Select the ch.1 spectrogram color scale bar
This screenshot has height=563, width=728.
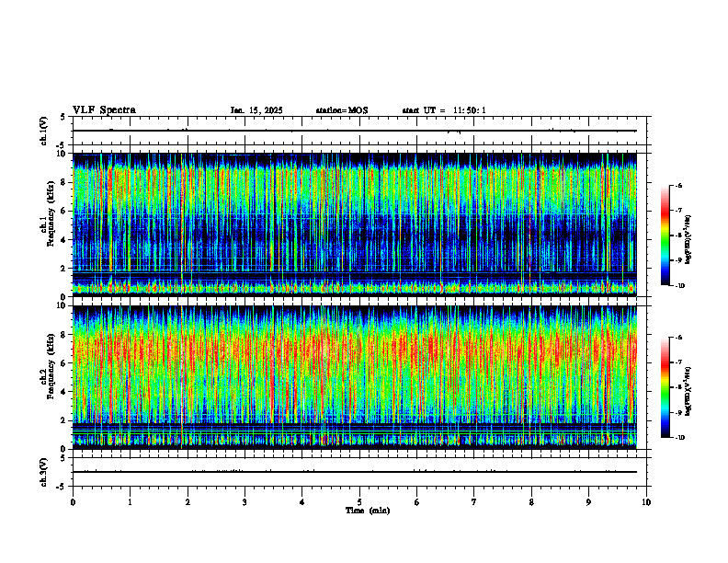[665, 236]
